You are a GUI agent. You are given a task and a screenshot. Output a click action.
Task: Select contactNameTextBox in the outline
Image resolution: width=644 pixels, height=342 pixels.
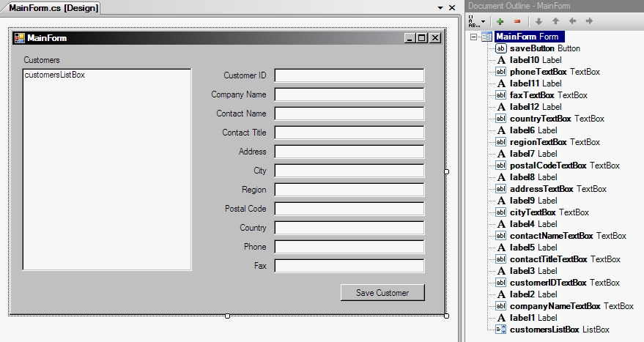point(568,236)
